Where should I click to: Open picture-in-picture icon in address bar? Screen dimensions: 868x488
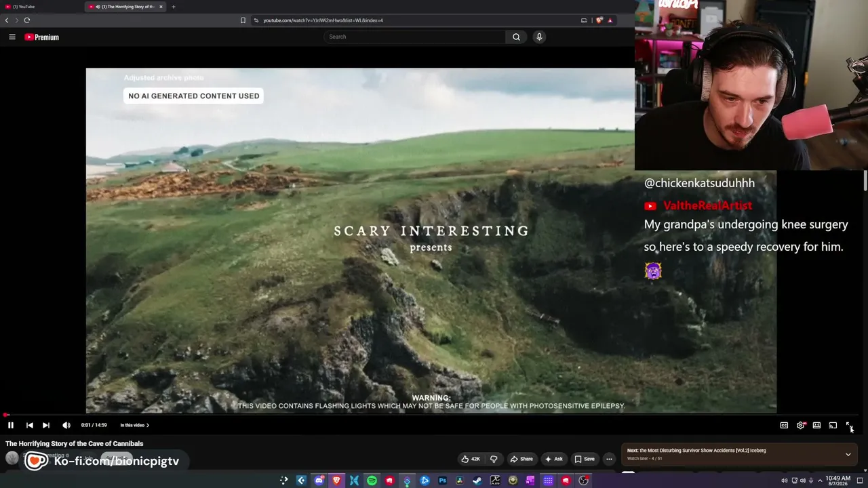click(x=584, y=20)
